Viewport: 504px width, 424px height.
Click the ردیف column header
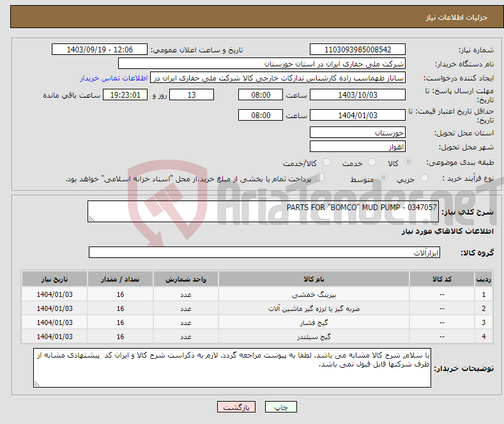[x=484, y=279]
